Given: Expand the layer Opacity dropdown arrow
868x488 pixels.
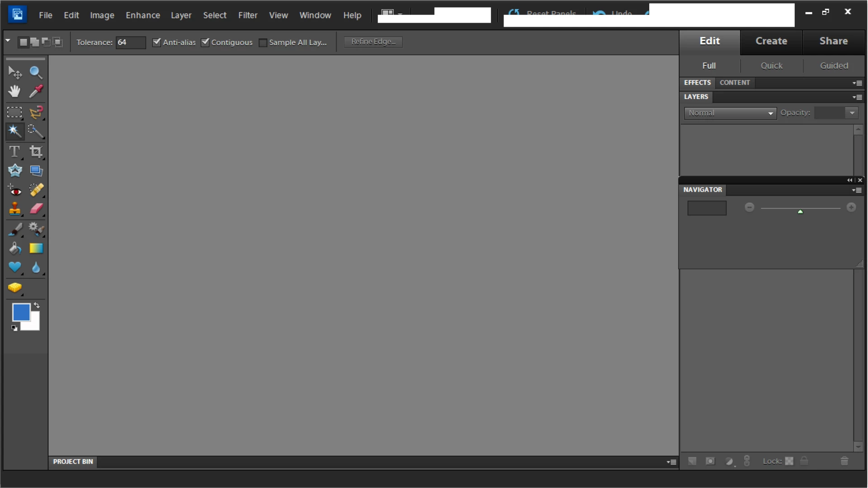Looking at the screenshot, I should tap(852, 113).
